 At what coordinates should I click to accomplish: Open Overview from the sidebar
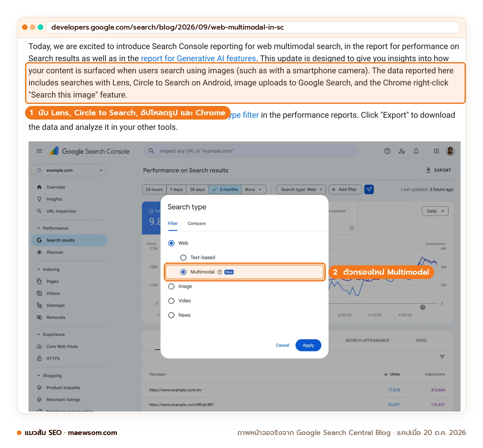56,187
